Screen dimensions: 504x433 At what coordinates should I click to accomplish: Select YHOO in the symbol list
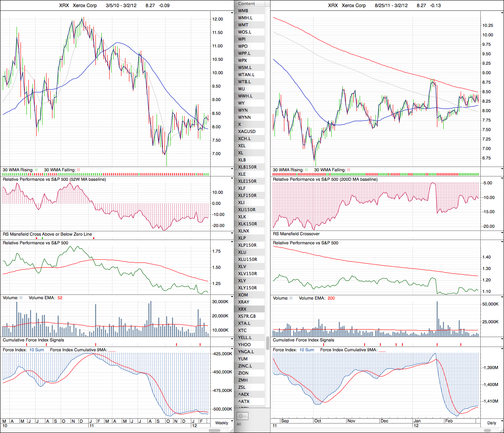coord(244,345)
